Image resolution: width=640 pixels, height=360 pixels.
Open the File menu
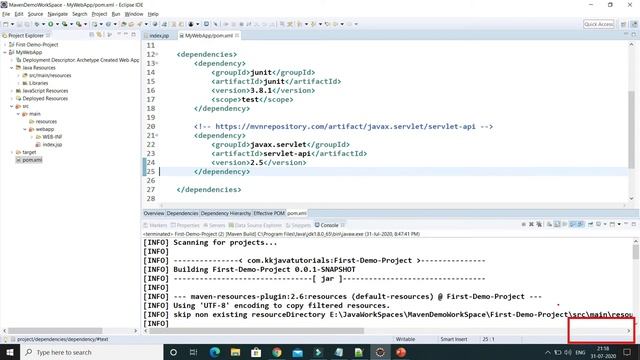pyautogui.click(x=6, y=14)
